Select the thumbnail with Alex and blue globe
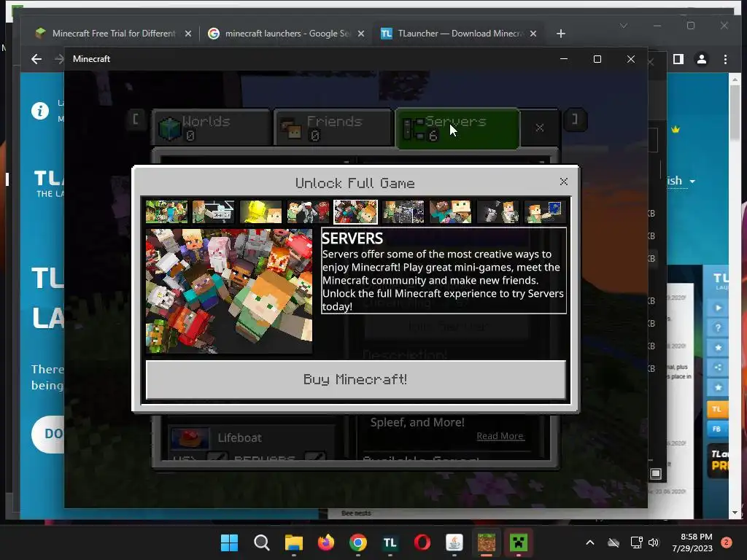 pyautogui.click(x=545, y=212)
